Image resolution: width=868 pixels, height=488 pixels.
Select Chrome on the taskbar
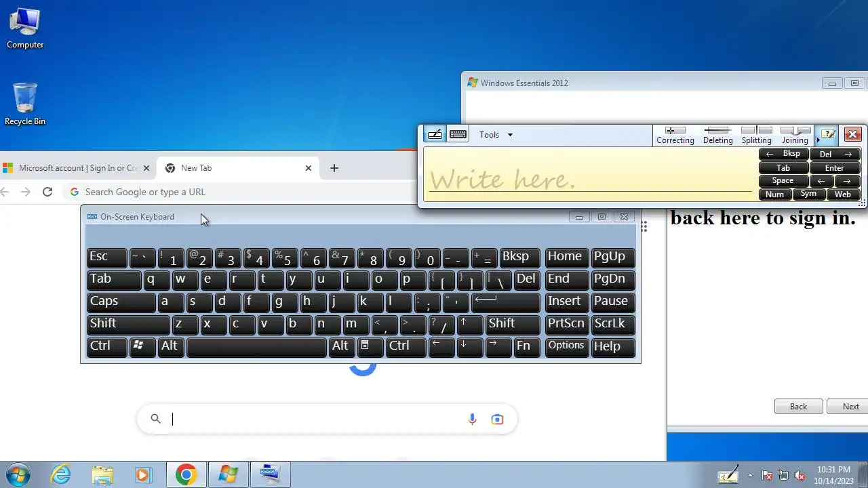(186, 474)
